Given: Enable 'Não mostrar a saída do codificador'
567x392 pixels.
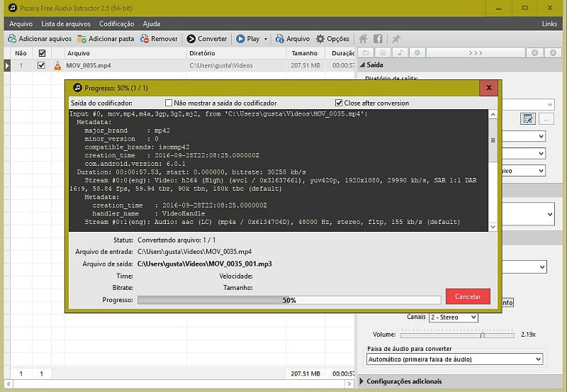Looking at the screenshot, I should pos(169,103).
